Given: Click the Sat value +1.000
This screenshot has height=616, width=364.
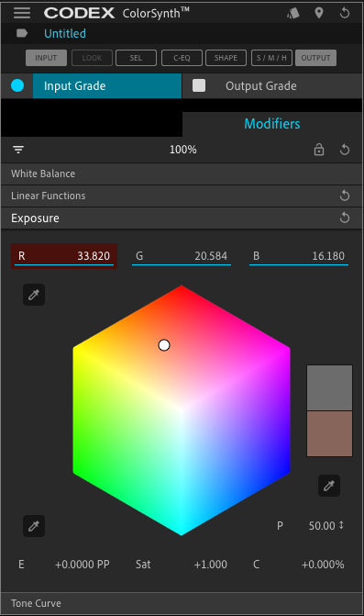Looking at the screenshot, I should tap(211, 565).
